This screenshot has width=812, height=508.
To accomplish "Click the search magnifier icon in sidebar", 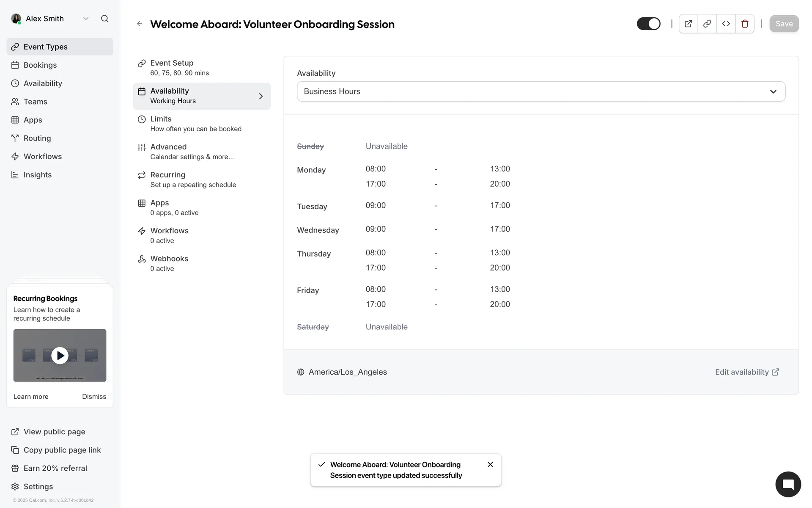I will click(x=104, y=19).
